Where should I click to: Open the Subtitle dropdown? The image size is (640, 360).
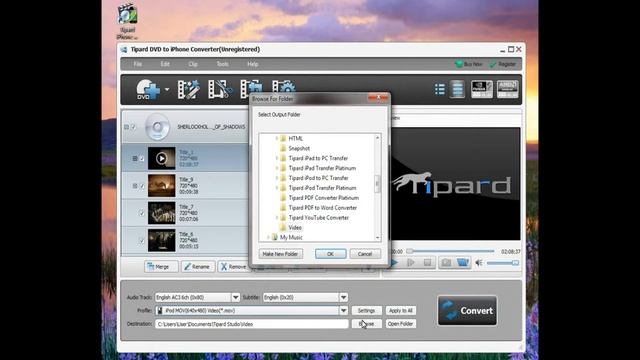pos(344,297)
